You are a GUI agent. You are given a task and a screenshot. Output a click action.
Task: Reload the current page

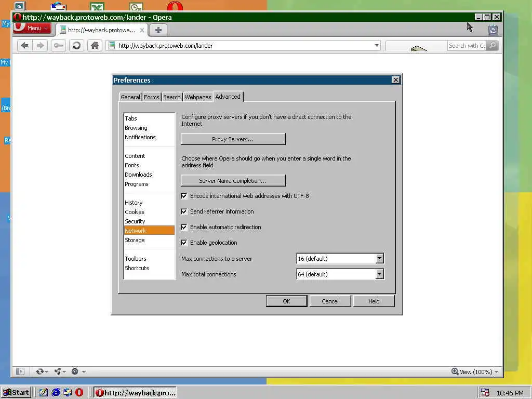point(77,46)
